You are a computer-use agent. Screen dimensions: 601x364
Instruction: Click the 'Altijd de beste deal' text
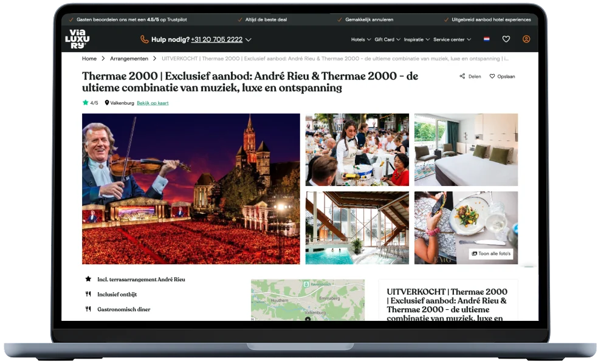coord(266,19)
